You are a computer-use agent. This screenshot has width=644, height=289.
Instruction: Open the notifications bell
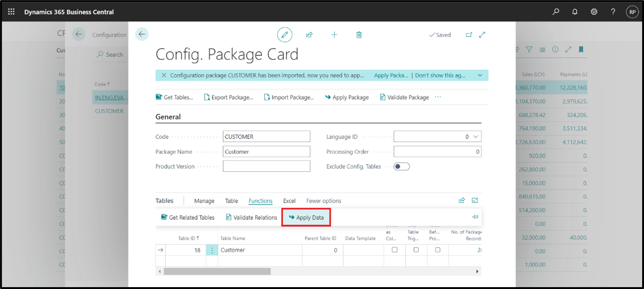(x=575, y=12)
